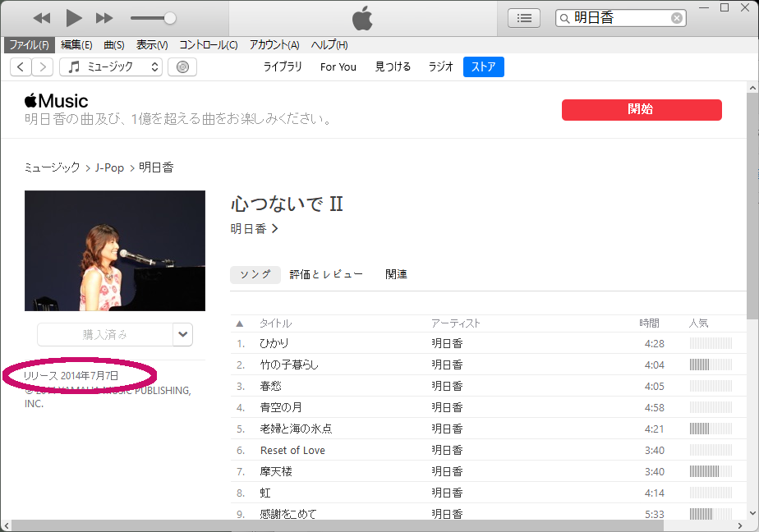759x532 pixels.
Task: Select the ライブラリ tab
Action: 283,66
